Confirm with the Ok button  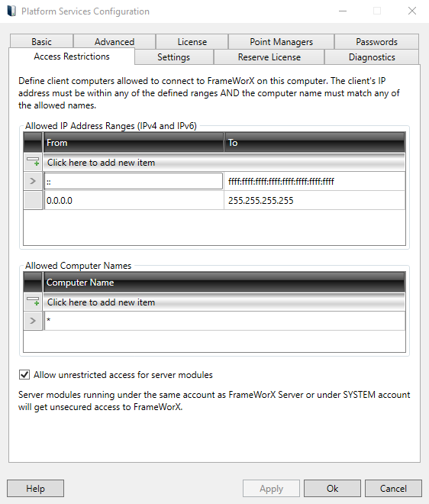(332, 488)
